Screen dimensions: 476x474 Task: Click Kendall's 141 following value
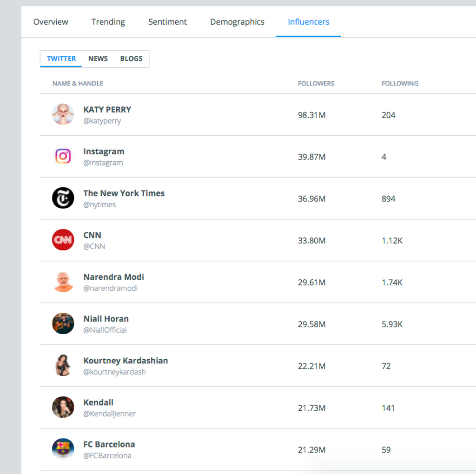click(388, 408)
